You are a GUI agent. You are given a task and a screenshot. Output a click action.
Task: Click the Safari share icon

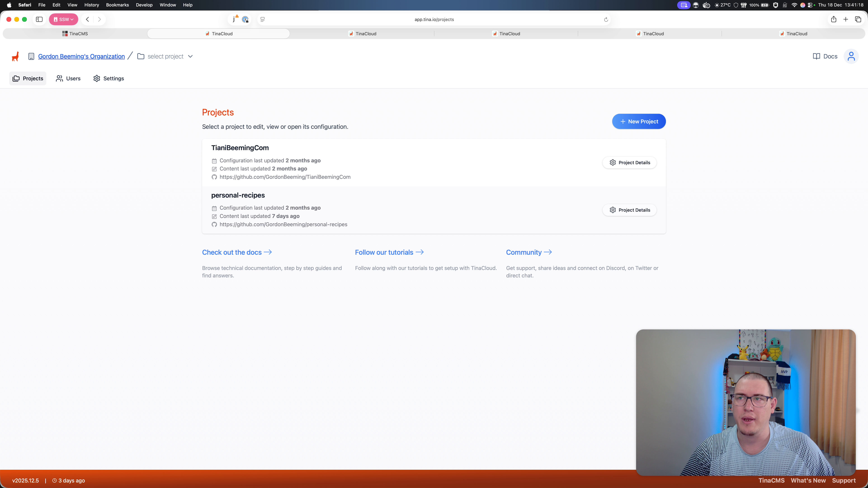tap(834, 19)
